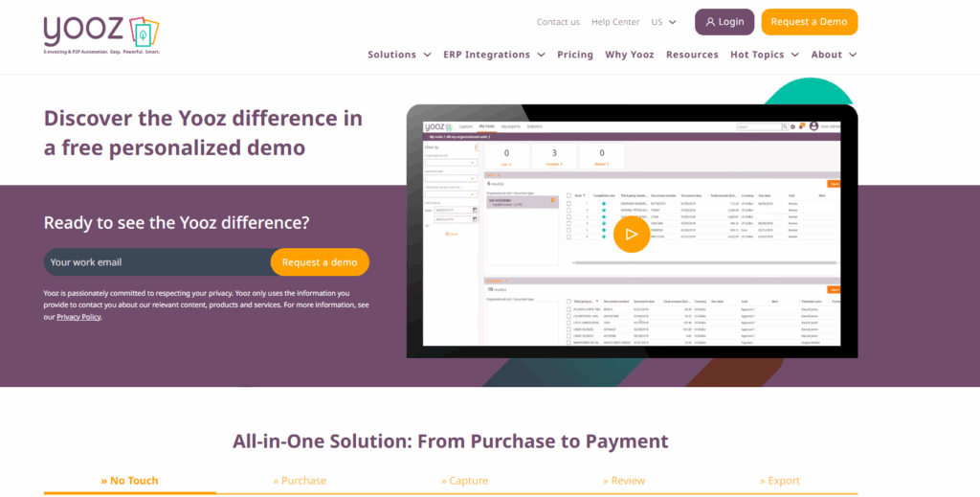980x497 pixels.
Task: Switch to the Purchase tab
Action: [x=300, y=481]
